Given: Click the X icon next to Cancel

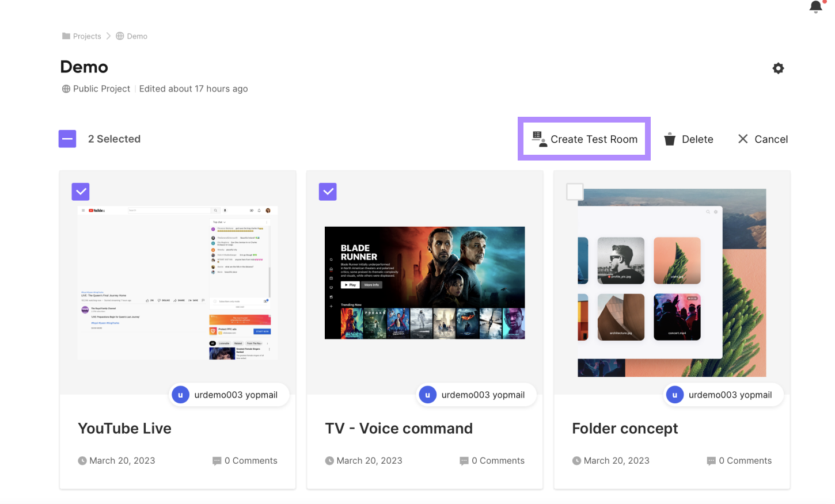Looking at the screenshot, I should [x=743, y=139].
